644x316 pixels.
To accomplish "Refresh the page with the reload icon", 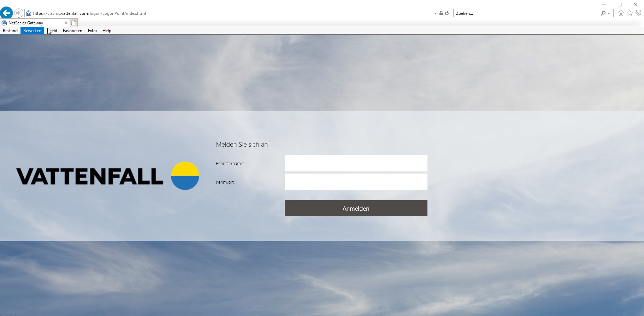I will (447, 13).
